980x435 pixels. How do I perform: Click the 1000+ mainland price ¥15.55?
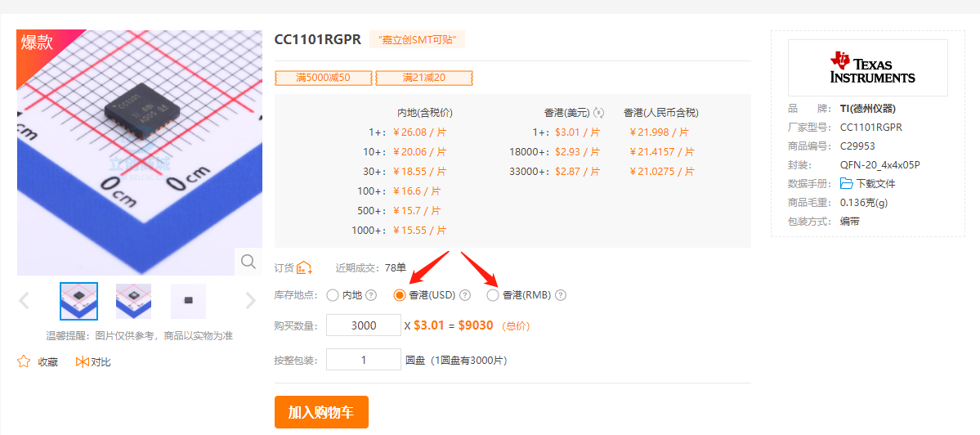[x=419, y=231]
